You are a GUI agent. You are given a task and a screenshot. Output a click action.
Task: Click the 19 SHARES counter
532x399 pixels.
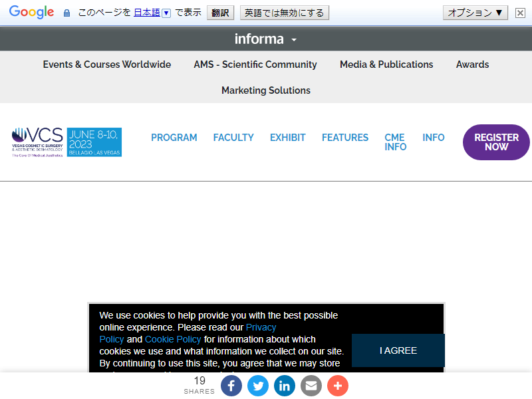click(199, 385)
